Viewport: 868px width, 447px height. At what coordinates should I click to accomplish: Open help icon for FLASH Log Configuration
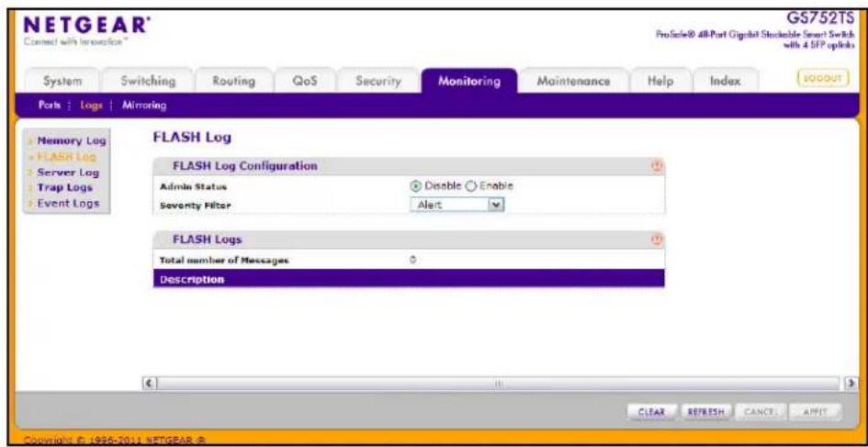(x=657, y=166)
